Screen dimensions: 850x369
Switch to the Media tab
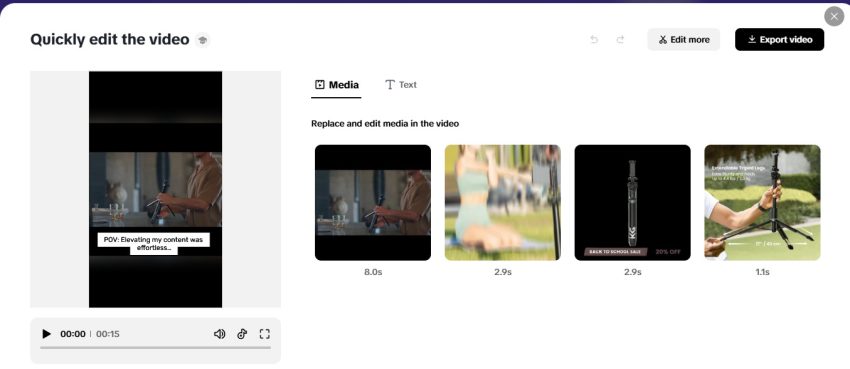click(336, 85)
